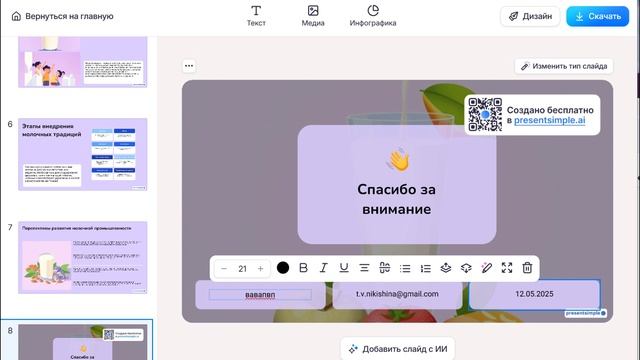
Task: Select slide 8 thumbnail Спасибо за
Action: click(x=82, y=342)
